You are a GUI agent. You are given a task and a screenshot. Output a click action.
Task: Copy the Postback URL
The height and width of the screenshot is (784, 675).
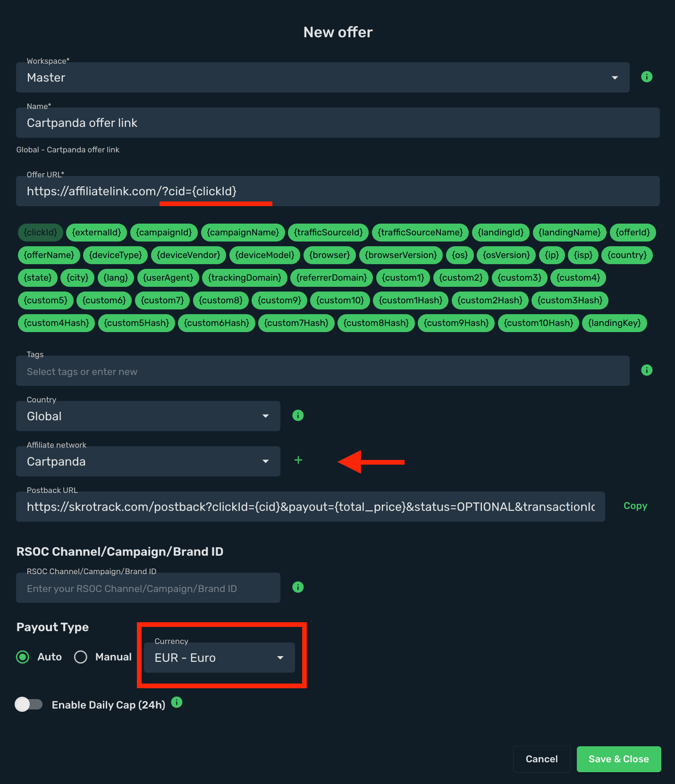click(635, 506)
